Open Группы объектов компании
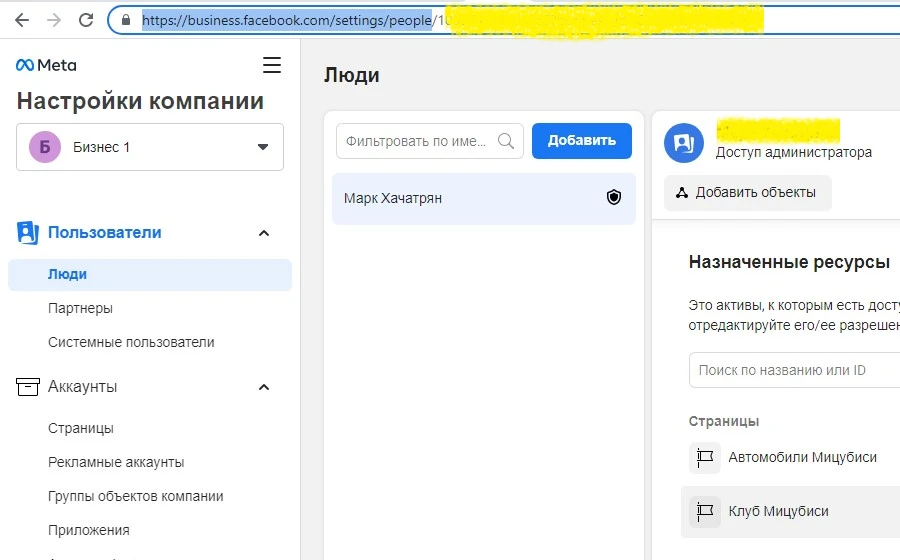 tap(135, 496)
